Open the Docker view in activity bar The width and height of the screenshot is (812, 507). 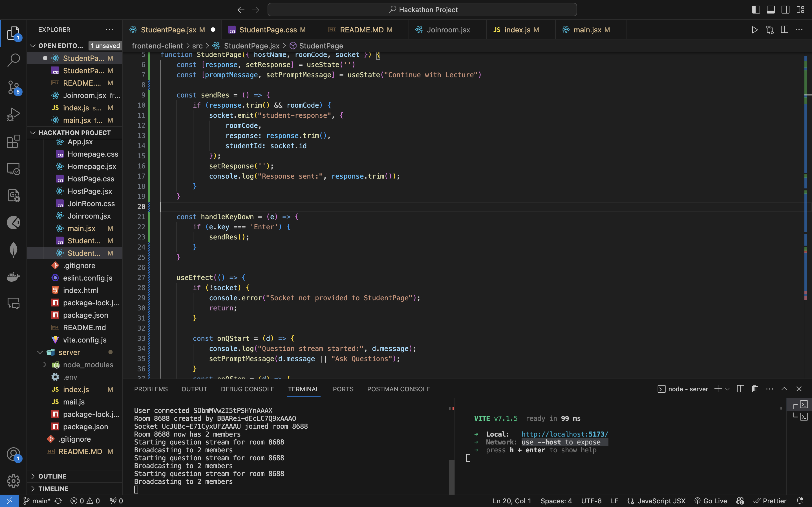tap(14, 277)
